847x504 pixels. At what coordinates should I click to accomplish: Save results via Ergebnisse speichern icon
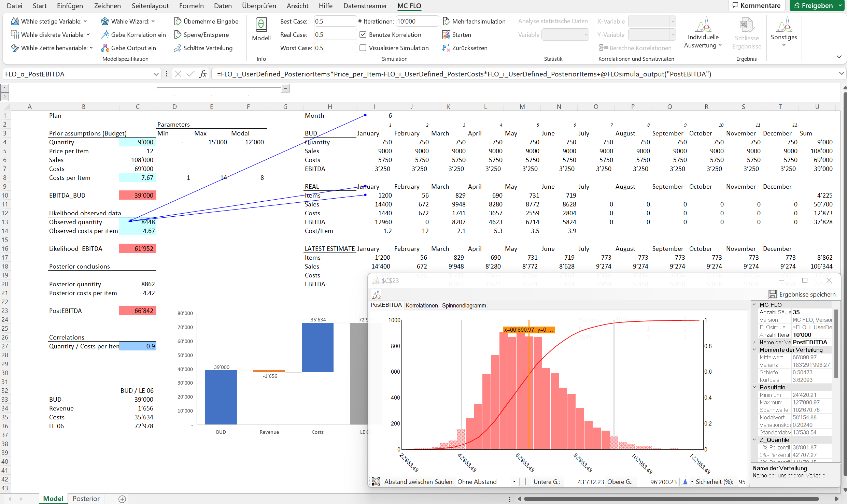point(773,294)
